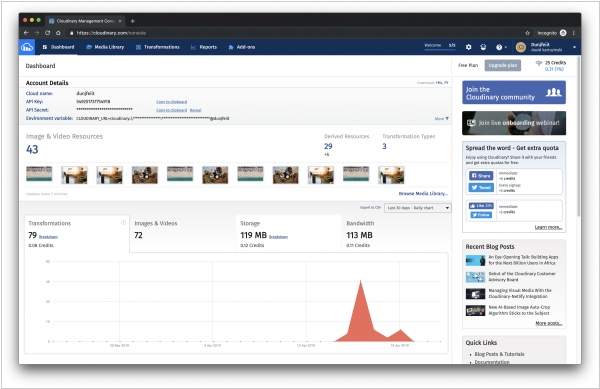Click the Twitter Follow button
This screenshot has height=389, width=600.
(x=481, y=215)
